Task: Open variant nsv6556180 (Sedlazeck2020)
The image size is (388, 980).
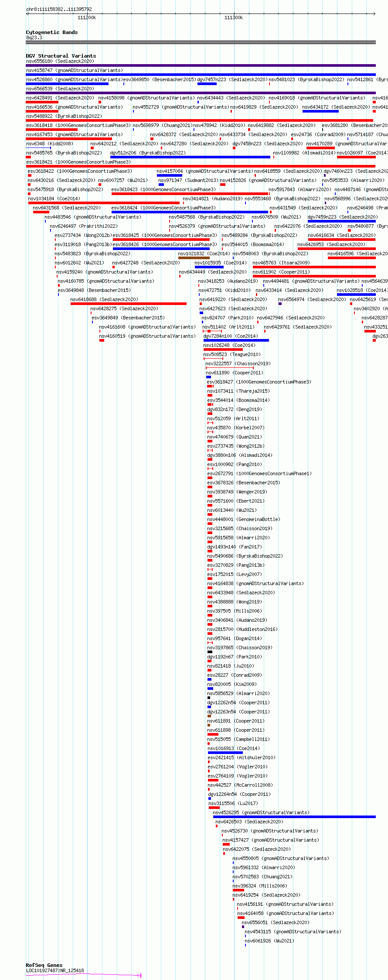Action: (x=60, y=61)
